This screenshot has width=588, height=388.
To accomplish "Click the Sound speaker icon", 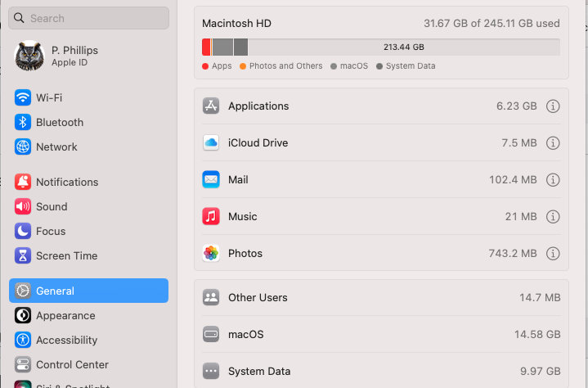I will click(x=23, y=207).
